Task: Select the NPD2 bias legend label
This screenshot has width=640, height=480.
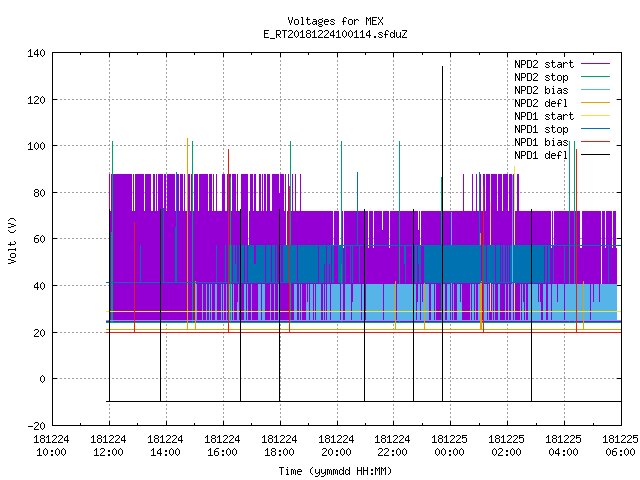Action: click(x=541, y=90)
